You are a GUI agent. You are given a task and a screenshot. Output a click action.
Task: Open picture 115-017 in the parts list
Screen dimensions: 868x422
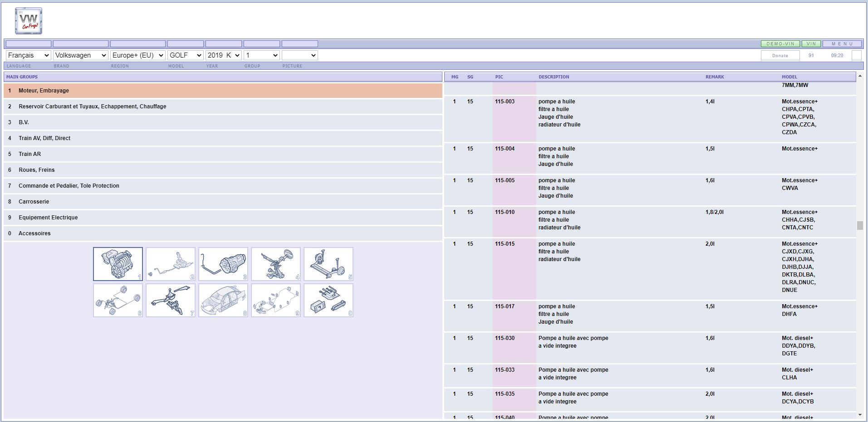click(505, 306)
